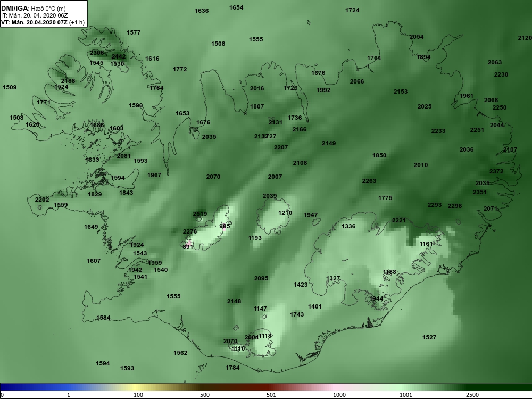Select the offshore value 1509
This screenshot has height=399, width=532.
(10, 88)
